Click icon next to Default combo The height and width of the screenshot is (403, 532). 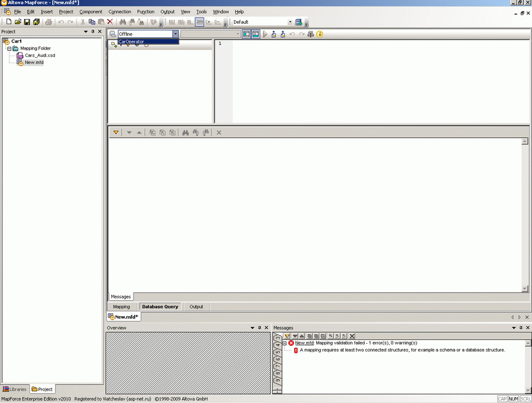[x=299, y=22]
